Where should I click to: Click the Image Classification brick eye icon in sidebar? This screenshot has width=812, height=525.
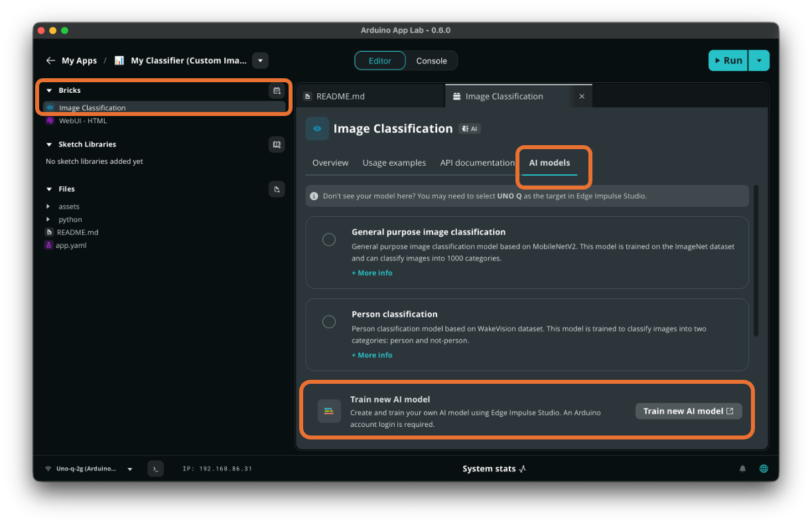pos(50,107)
